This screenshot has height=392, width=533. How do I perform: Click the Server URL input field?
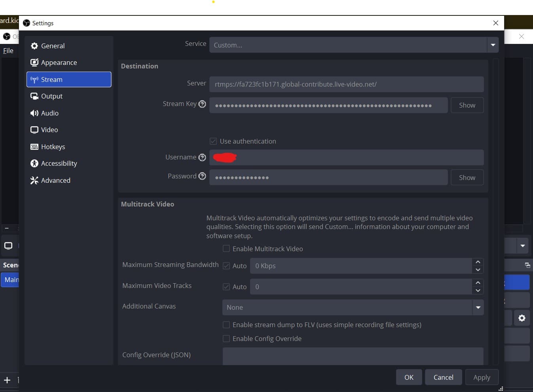[347, 84]
